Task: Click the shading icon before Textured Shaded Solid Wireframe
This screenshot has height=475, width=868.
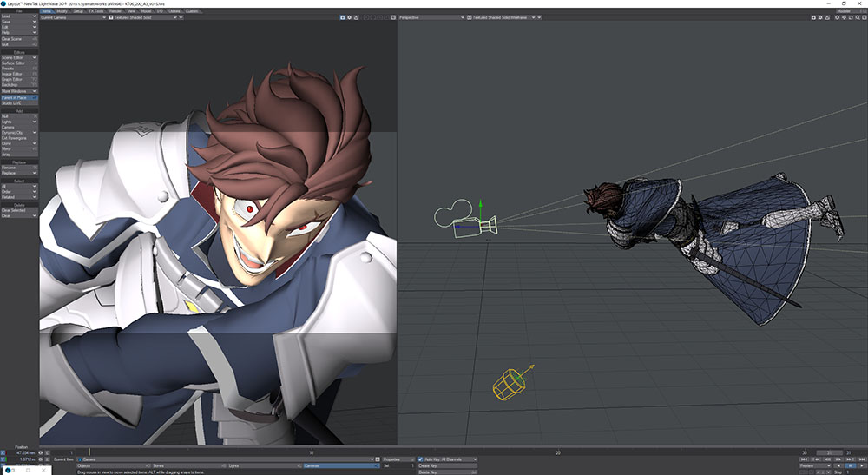Action: (470, 17)
